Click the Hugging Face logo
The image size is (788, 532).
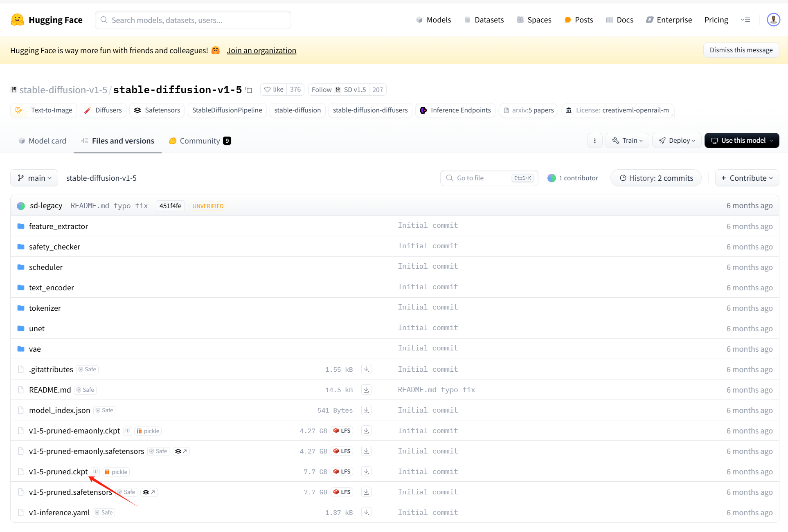coord(46,20)
